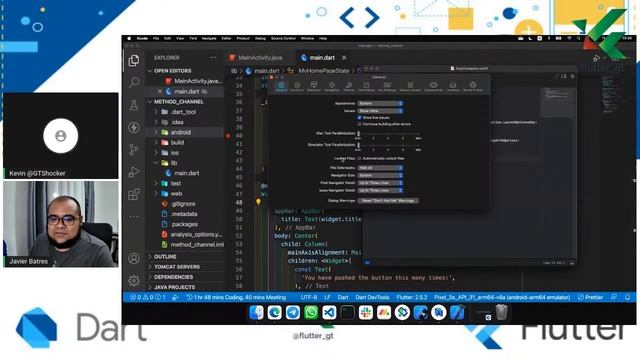Select the main.dart editor tab
The height and width of the screenshot is (360, 640).
click(x=322, y=58)
